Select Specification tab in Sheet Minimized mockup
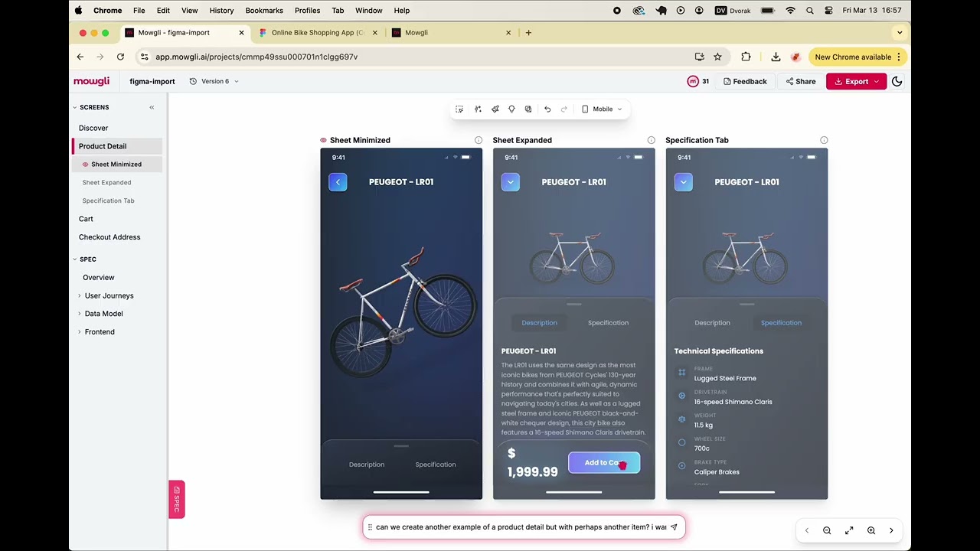The image size is (980, 551). [x=436, y=465]
